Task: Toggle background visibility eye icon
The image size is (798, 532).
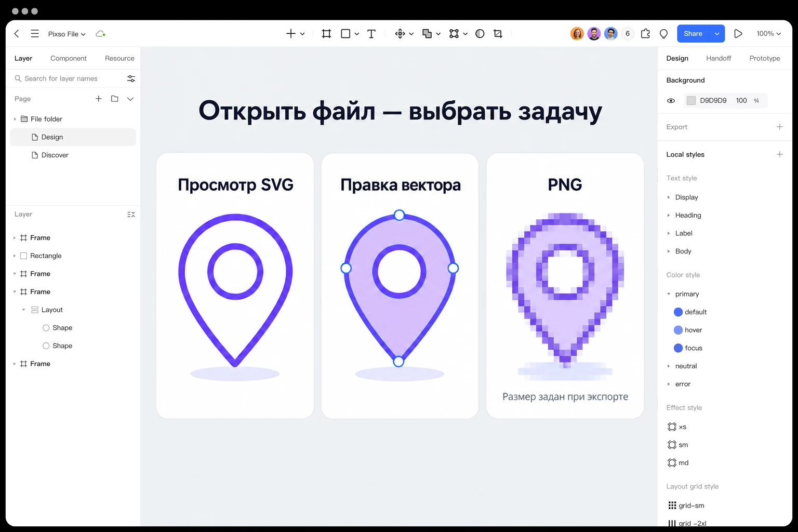Action: click(671, 101)
